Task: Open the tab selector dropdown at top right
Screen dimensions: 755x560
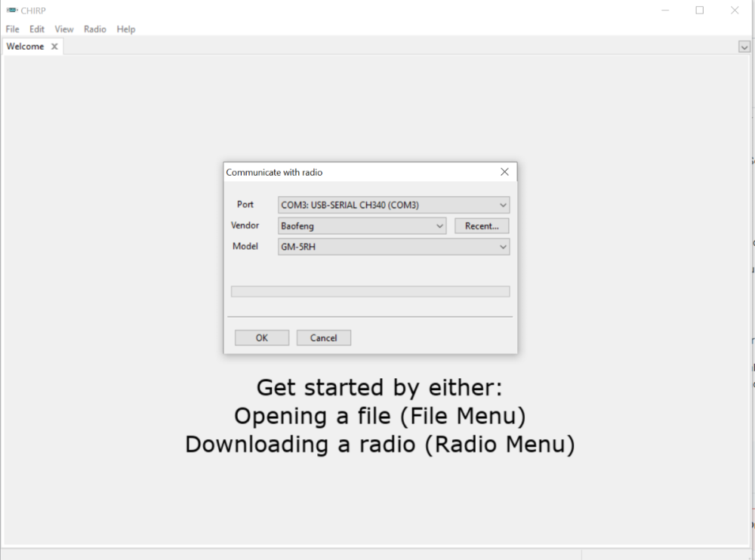Action: pos(744,46)
